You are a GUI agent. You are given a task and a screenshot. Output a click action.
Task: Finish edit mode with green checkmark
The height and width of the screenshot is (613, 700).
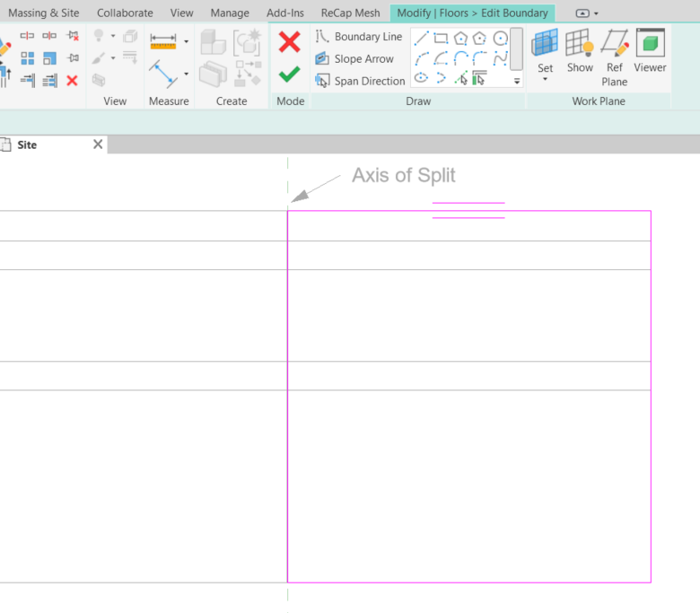click(289, 74)
